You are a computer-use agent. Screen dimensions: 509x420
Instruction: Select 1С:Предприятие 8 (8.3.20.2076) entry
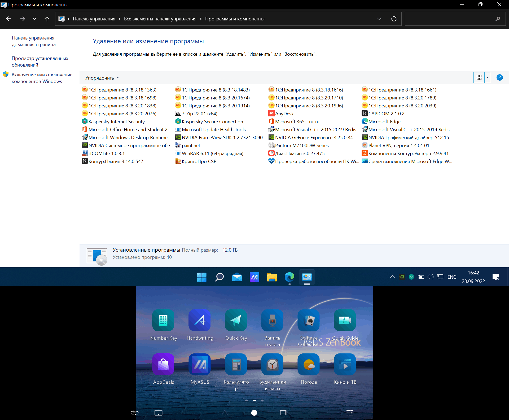119,113
